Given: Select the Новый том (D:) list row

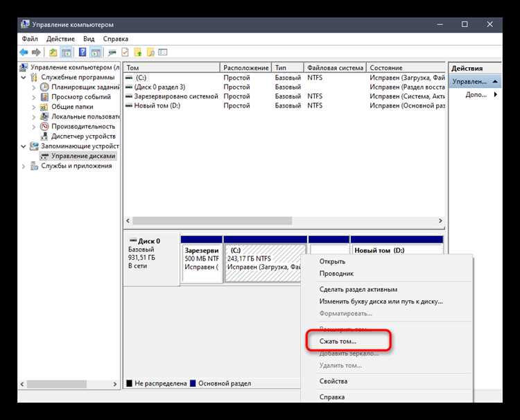Looking at the screenshot, I should pos(284,105).
